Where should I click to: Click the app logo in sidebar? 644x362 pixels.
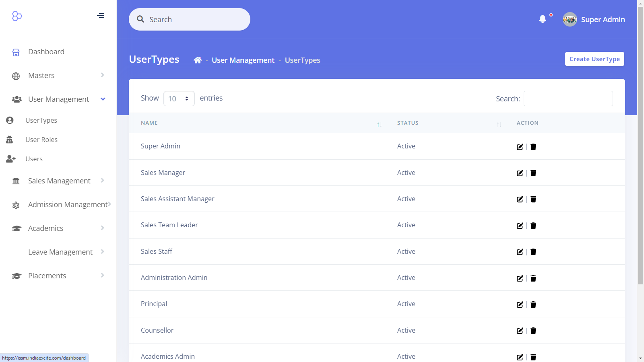tap(17, 16)
